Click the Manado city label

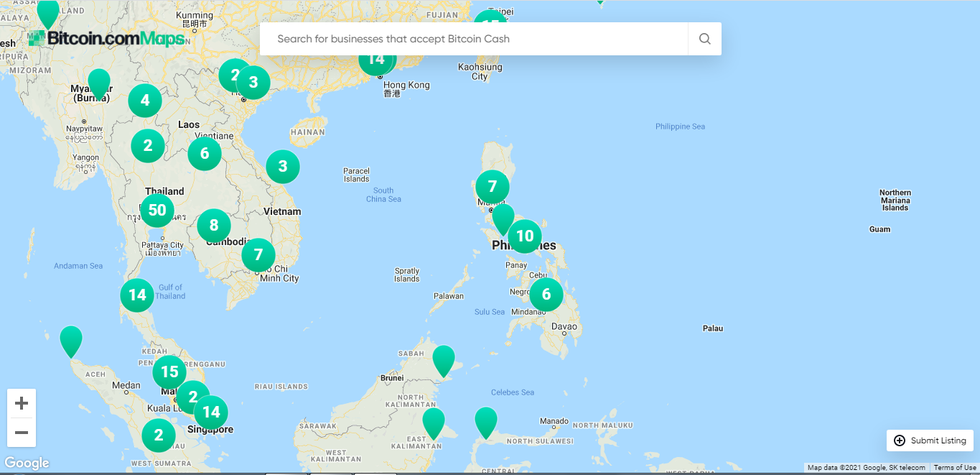pyautogui.click(x=554, y=421)
